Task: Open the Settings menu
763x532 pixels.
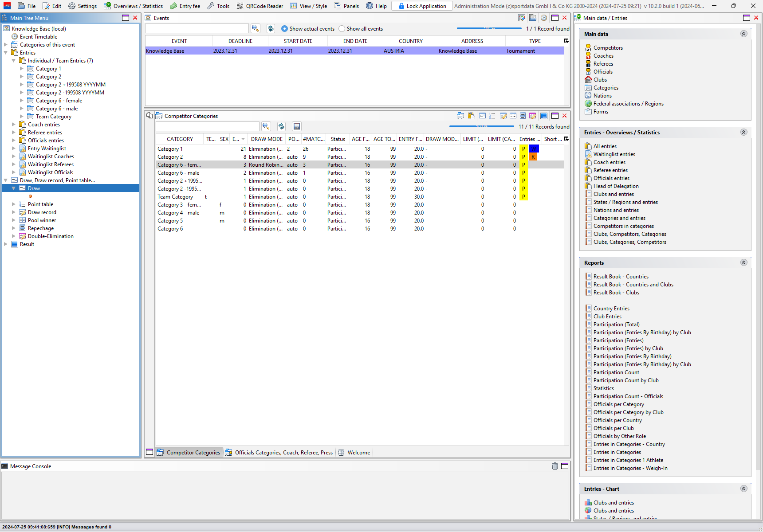Action: [x=83, y=6]
